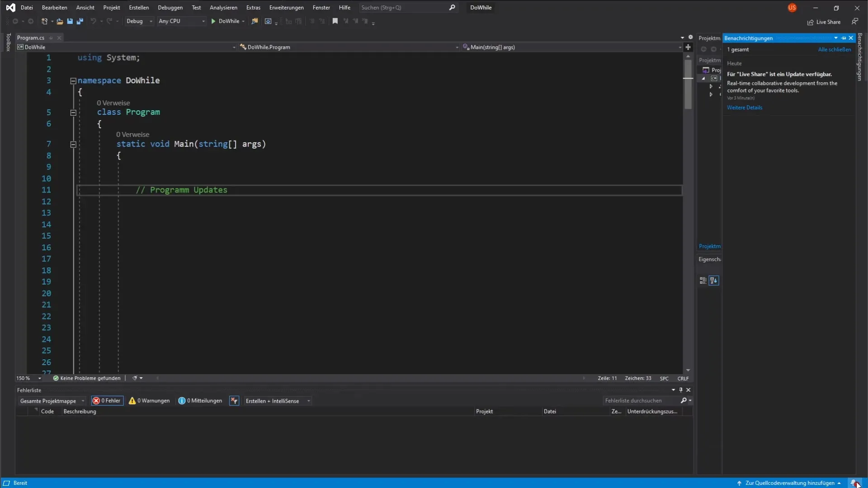868x488 pixels.
Task: Click the split editor icon above the scrollbar
Action: (x=688, y=47)
